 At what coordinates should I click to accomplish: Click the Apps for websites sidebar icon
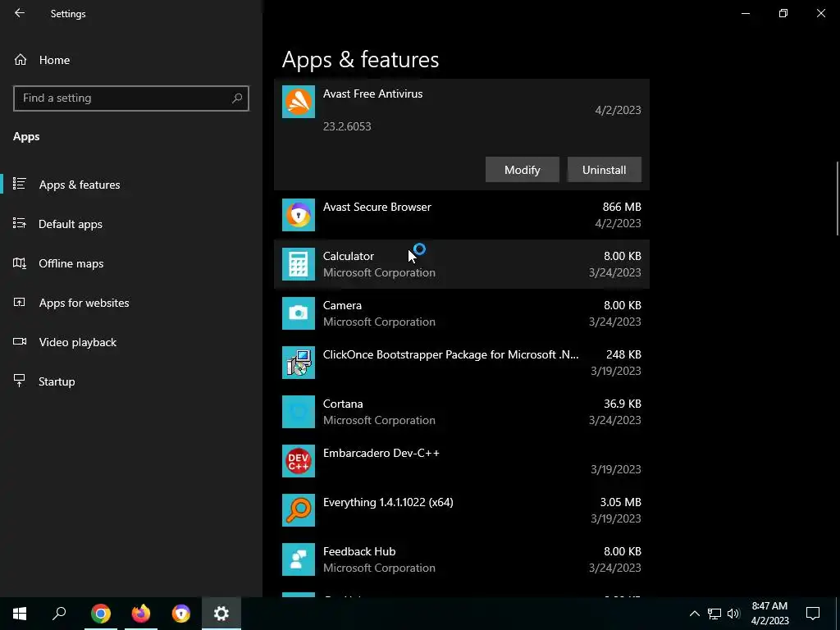click(x=20, y=303)
